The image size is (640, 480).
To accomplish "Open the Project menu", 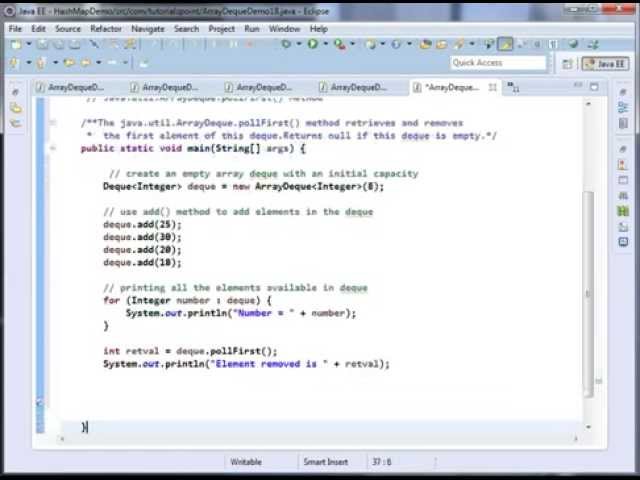I will coord(222,29).
